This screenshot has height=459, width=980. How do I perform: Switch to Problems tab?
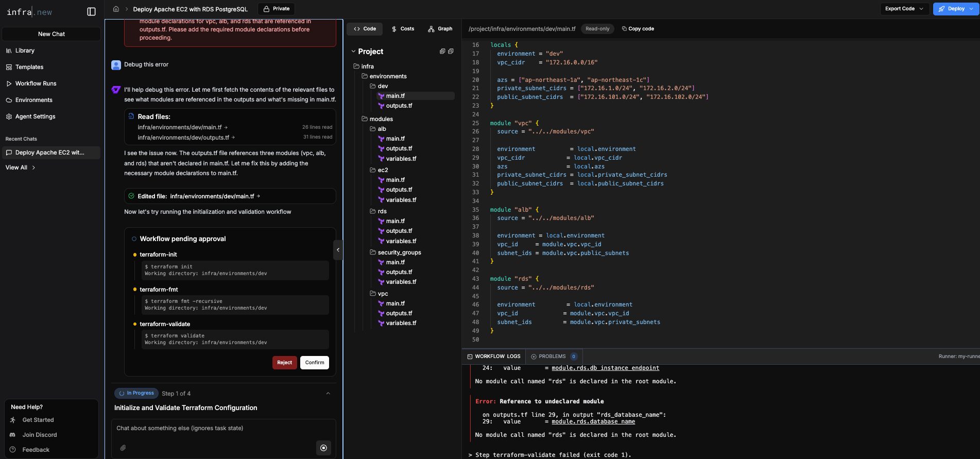point(554,356)
